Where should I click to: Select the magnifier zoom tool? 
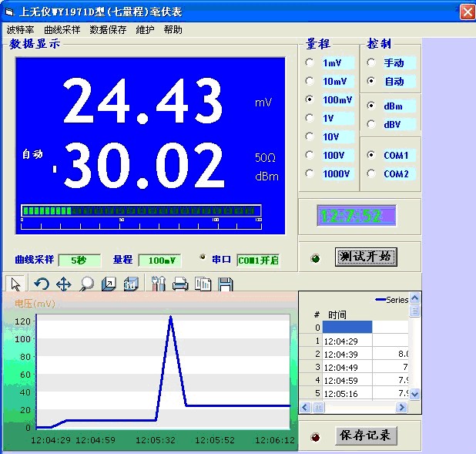click(86, 284)
